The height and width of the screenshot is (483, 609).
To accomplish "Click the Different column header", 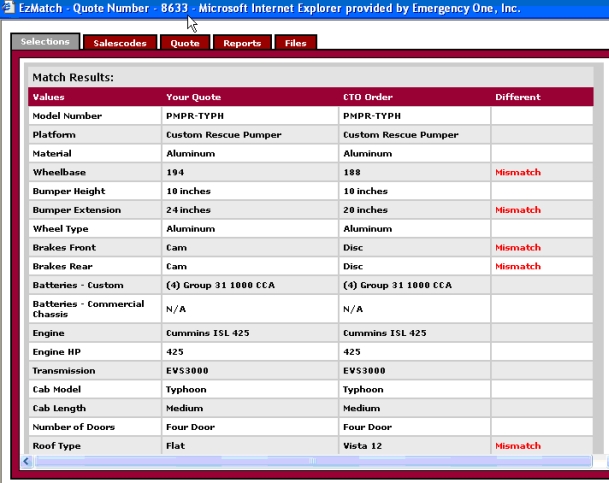I will (518, 97).
